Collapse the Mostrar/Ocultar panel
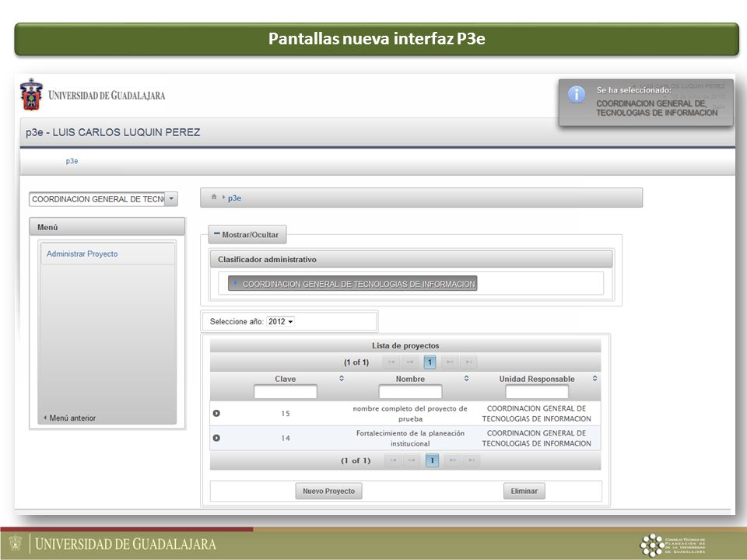 (x=247, y=234)
